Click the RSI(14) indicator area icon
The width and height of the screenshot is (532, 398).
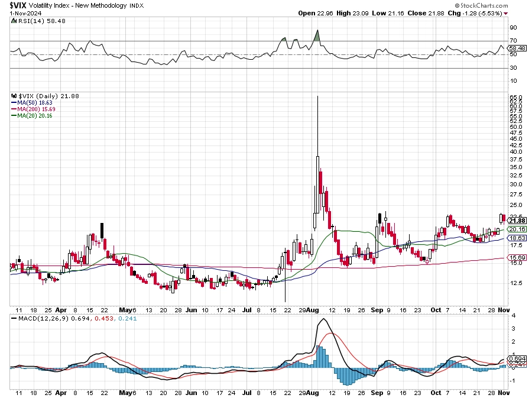pos(14,21)
